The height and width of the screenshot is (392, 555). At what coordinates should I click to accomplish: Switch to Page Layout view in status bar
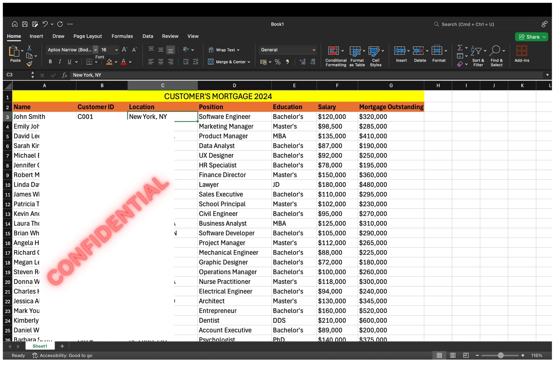(x=453, y=355)
